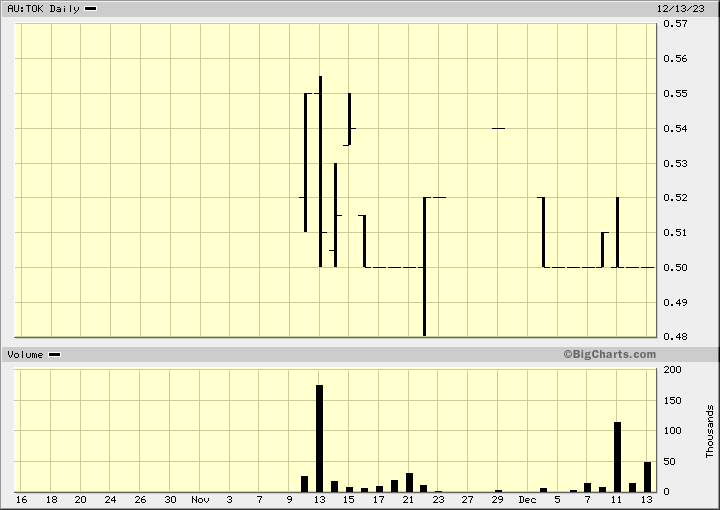Click the legend line marker beside 'AU:TOK Daily'
Viewport: 720px width, 510px height.
(x=91, y=9)
